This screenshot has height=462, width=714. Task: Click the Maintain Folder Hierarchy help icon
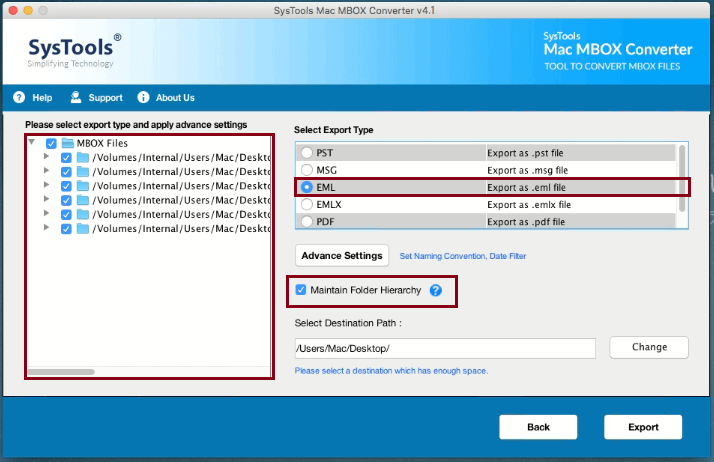(x=436, y=290)
